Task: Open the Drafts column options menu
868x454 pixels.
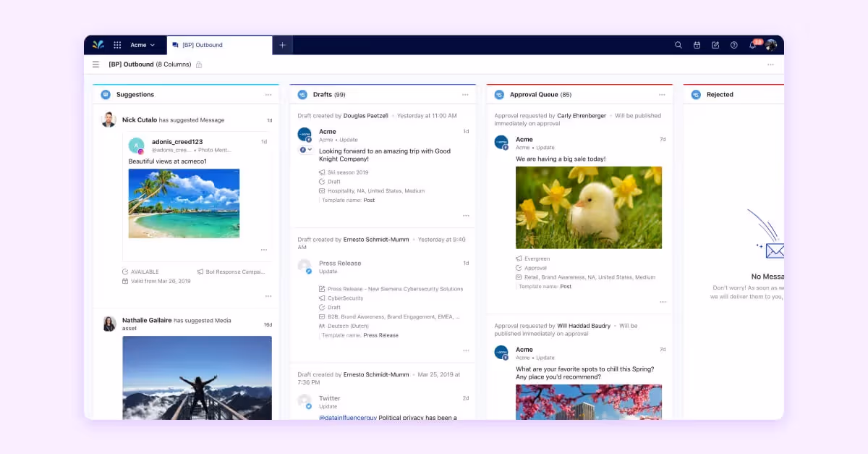Action: click(x=466, y=94)
